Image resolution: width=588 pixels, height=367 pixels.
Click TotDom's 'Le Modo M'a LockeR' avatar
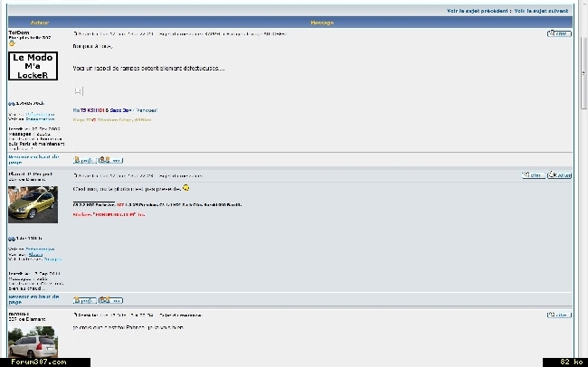[33, 63]
